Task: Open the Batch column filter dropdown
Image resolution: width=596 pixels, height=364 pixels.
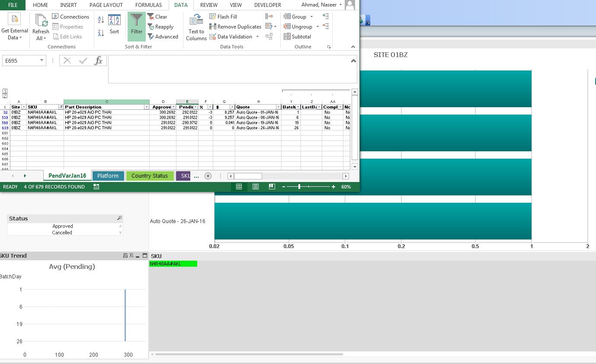Action: click(x=298, y=107)
